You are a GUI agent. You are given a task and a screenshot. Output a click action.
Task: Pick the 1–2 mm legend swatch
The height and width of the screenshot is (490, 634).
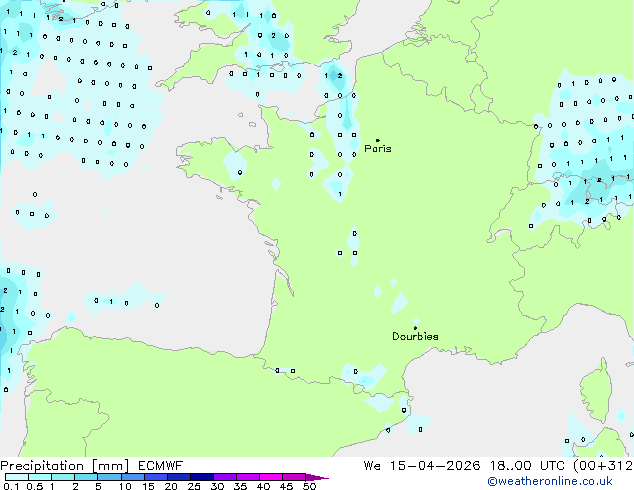coord(63,477)
